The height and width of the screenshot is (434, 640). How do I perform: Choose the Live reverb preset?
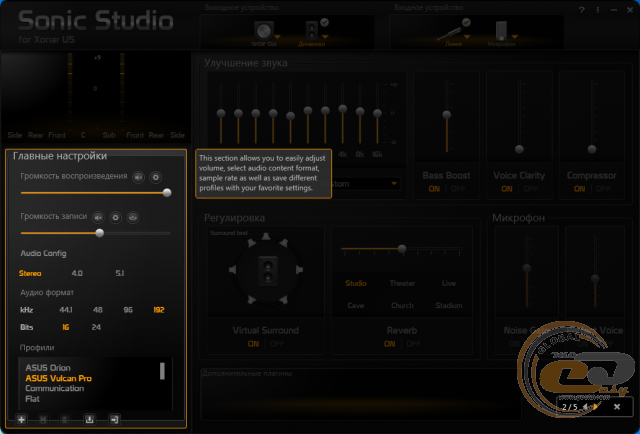(449, 283)
